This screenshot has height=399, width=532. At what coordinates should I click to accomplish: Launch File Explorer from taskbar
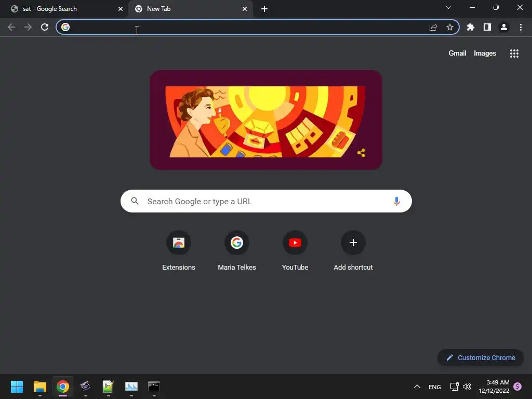[40, 387]
